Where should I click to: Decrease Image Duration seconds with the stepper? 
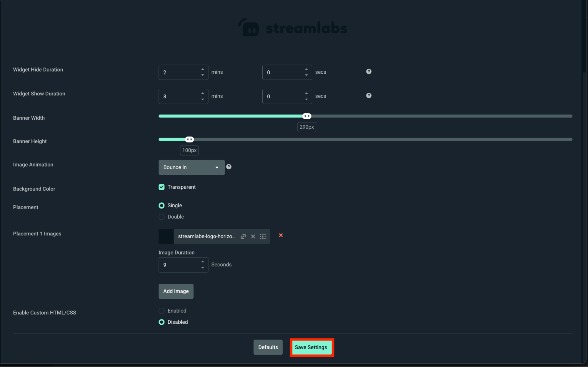click(202, 267)
